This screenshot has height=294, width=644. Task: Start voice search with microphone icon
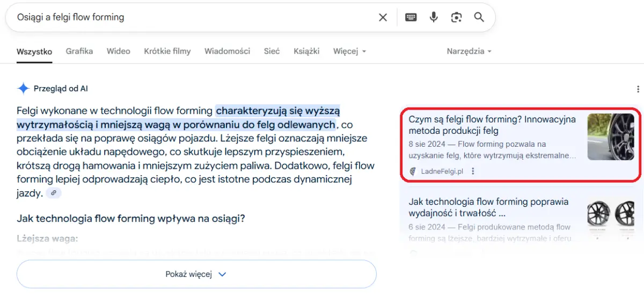click(434, 17)
